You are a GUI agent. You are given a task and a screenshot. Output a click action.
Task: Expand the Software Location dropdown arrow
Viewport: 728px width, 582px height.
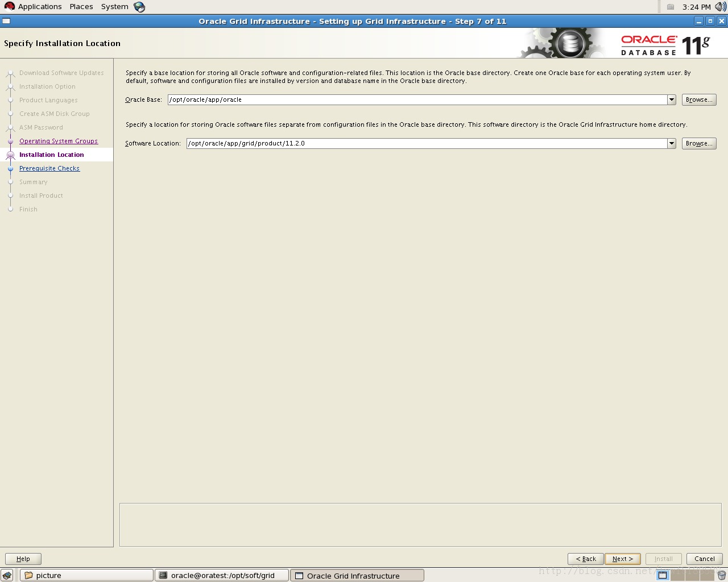672,143
